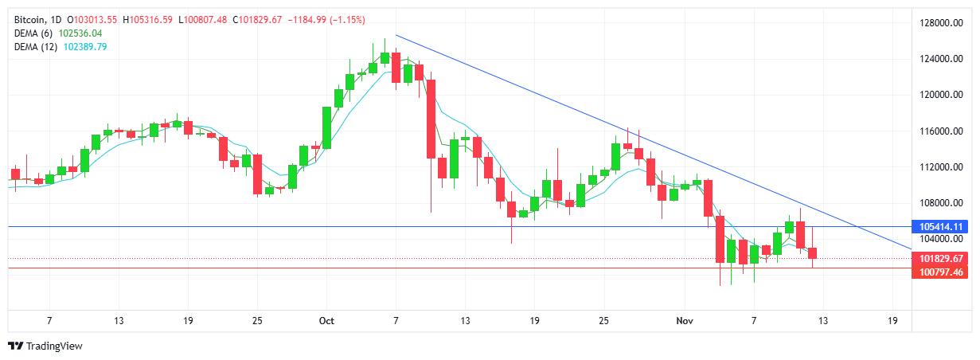Click the Nov label on time axis

(684, 321)
